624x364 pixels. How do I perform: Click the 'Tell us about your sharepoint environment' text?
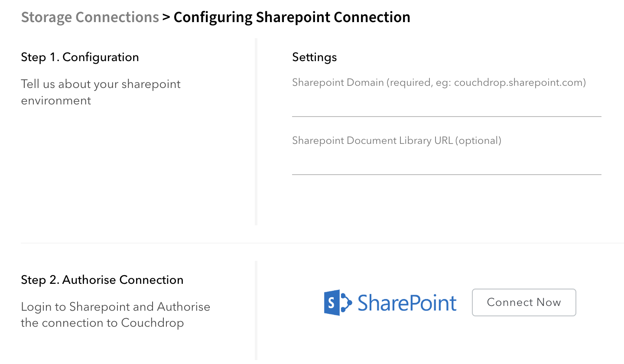[101, 92]
